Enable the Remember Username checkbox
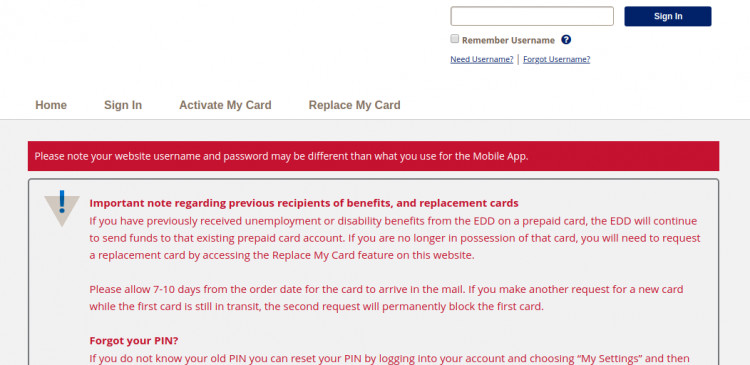The height and width of the screenshot is (365, 750). pyautogui.click(x=454, y=39)
